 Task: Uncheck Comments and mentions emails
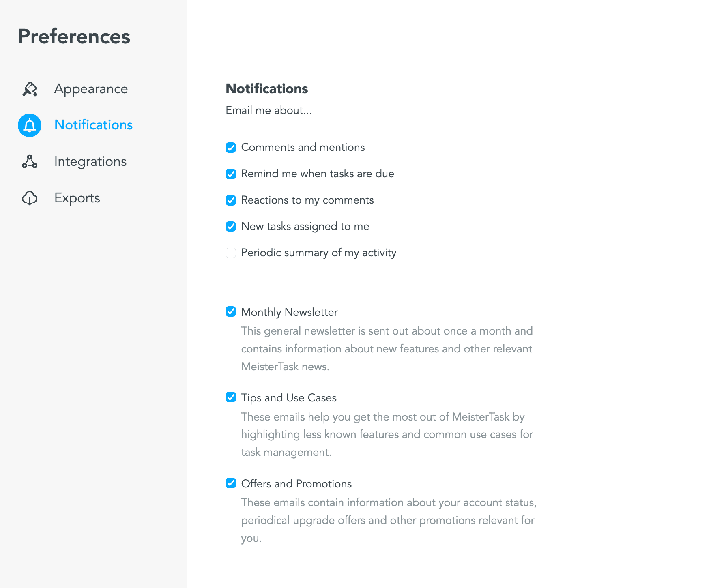[231, 148]
